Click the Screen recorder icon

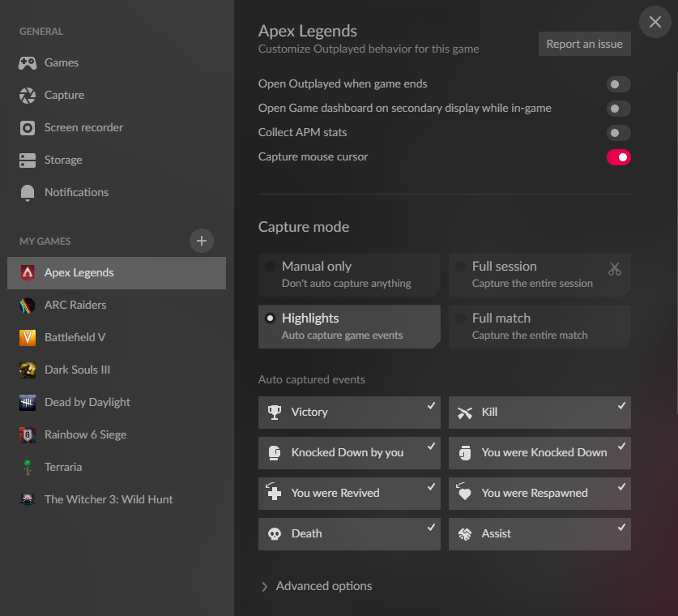pos(28,127)
